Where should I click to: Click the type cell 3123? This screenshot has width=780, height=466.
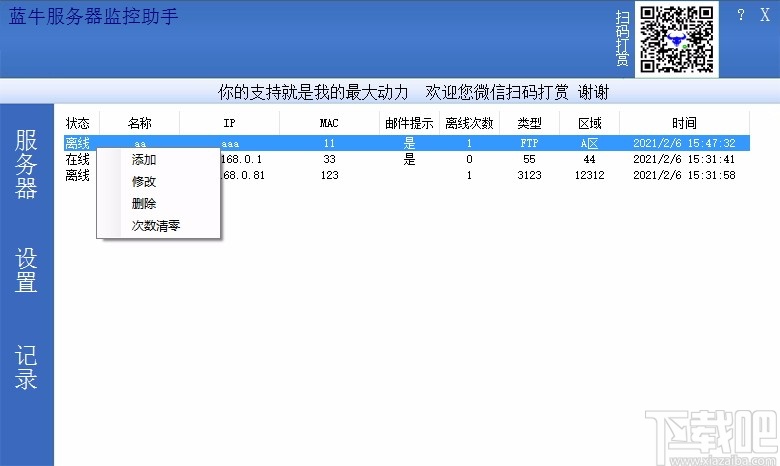(529, 175)
